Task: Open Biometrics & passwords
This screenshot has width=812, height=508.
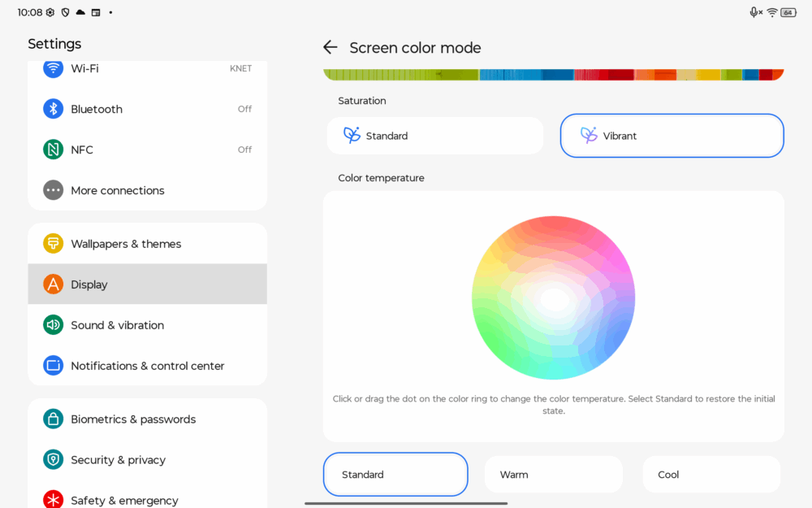Action: 148,419
